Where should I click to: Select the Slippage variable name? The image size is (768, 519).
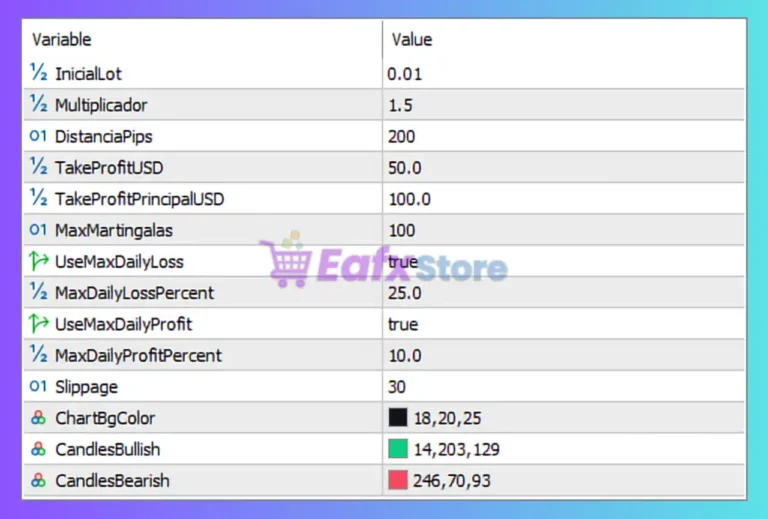pos(87,387)
